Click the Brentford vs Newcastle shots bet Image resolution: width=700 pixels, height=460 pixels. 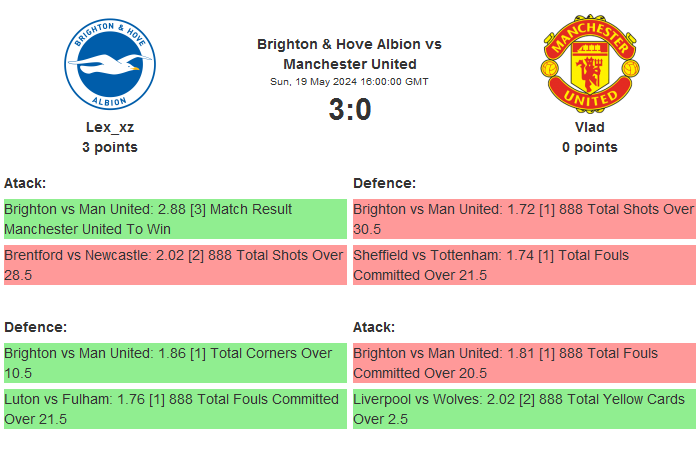coord(175,265)
